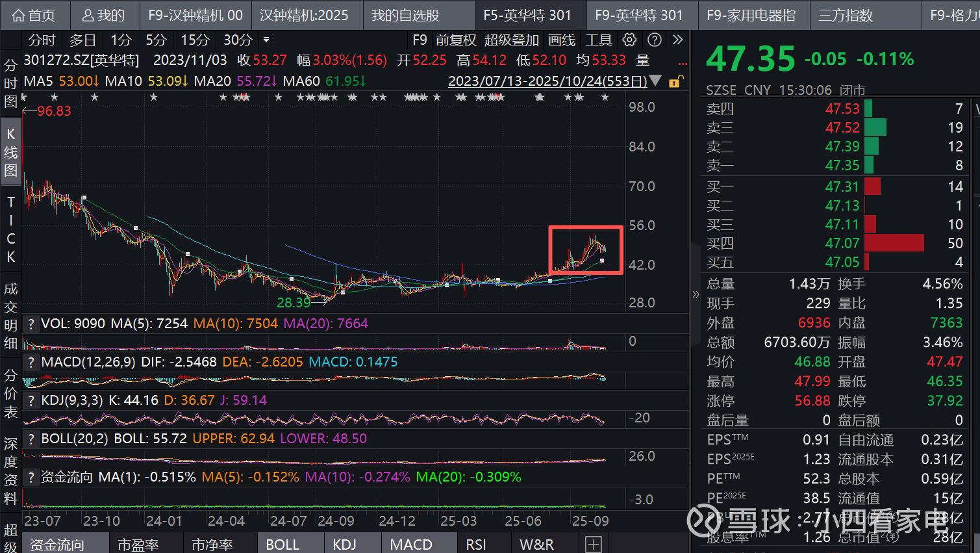
Task: Select the 5分 timeframe
Action: 156,40
